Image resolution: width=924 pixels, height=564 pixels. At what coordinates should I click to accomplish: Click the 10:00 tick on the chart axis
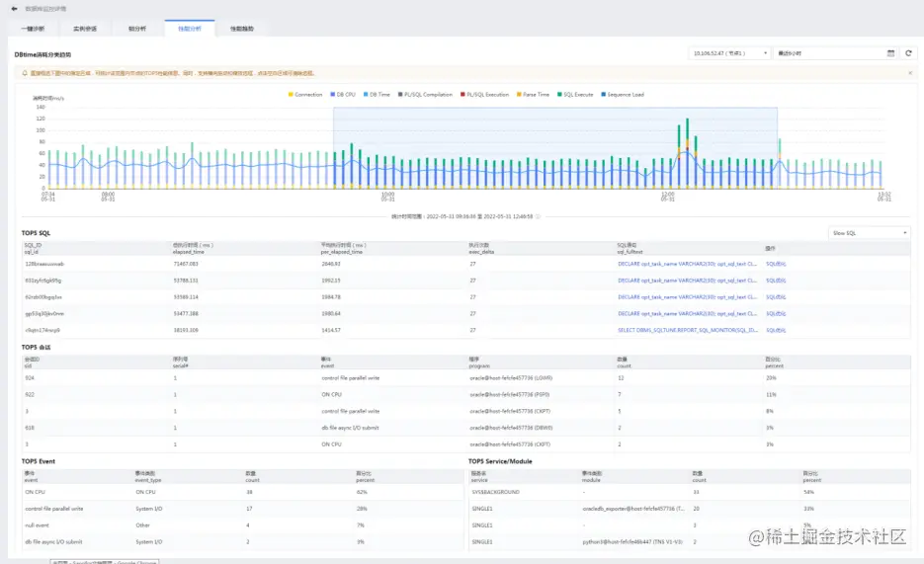(x=387, y=196)
